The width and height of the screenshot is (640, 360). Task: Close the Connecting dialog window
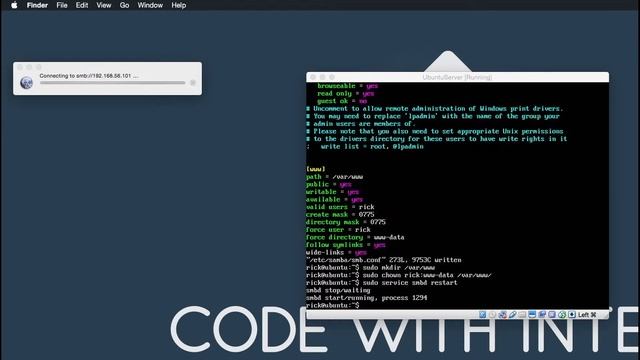[20, 67]
